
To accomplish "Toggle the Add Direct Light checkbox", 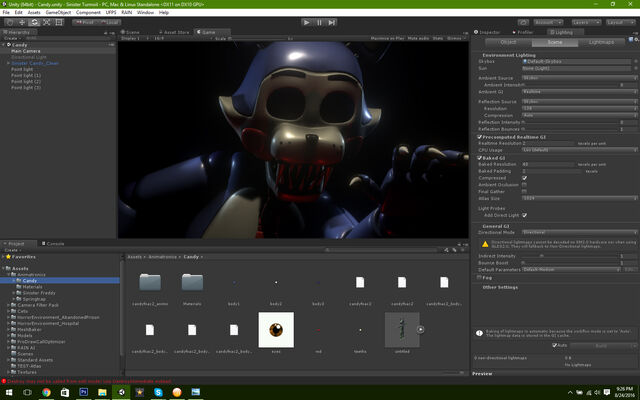I will 524,215.
